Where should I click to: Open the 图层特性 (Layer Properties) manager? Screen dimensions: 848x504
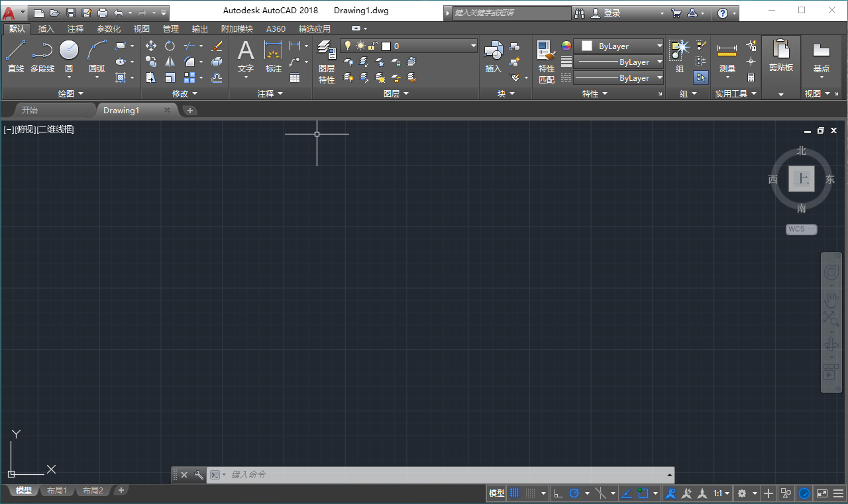pyautogui.click(x=326, y=60)
